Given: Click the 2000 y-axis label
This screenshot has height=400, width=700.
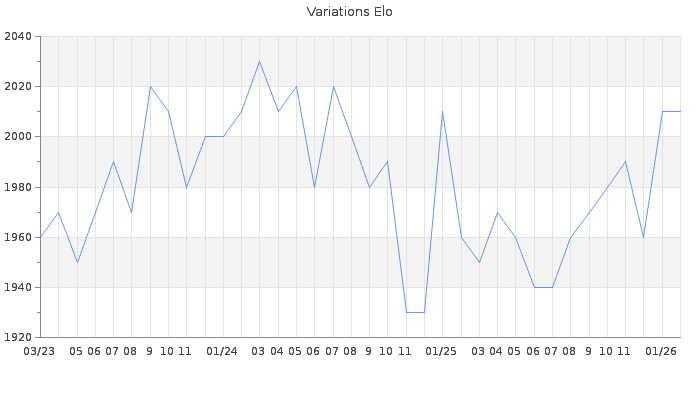Looking at the screenshot, I should tap(18, 137).
